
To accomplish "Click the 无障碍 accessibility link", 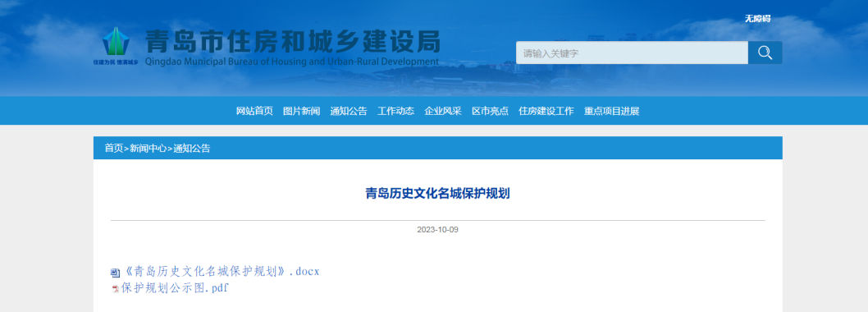I will 757,19.
